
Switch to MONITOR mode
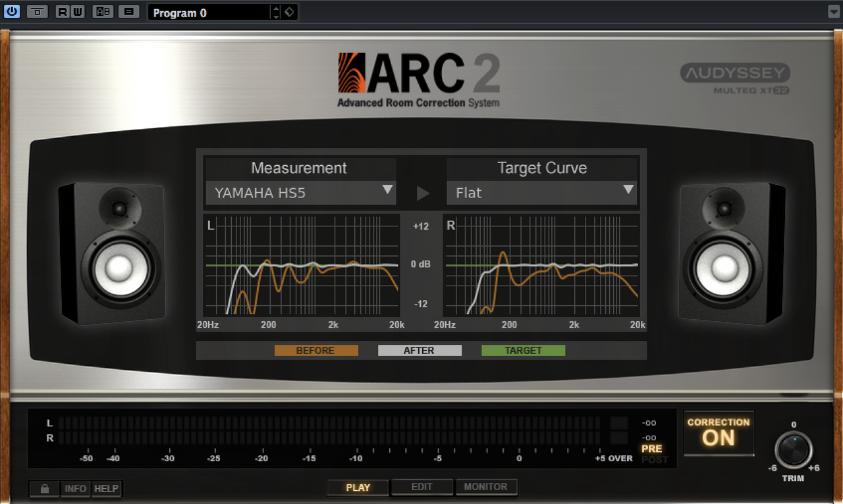[x=486, y=488]
